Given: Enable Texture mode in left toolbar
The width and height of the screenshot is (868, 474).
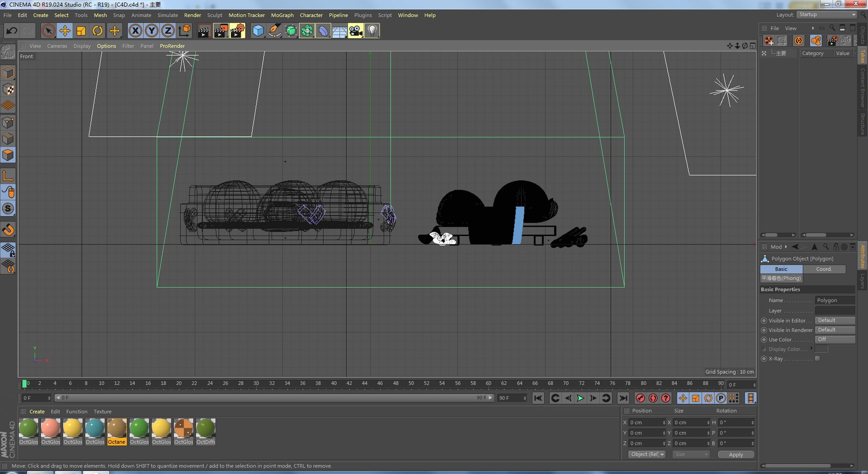Looking at the screenshot, I should tap(8, 90).
